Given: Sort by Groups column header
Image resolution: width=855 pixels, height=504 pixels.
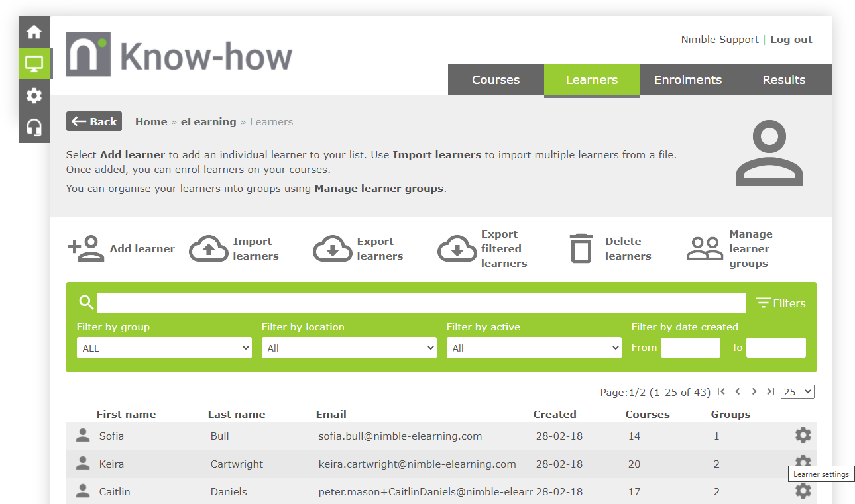Looking at the screenshot, I should point(731,415).
